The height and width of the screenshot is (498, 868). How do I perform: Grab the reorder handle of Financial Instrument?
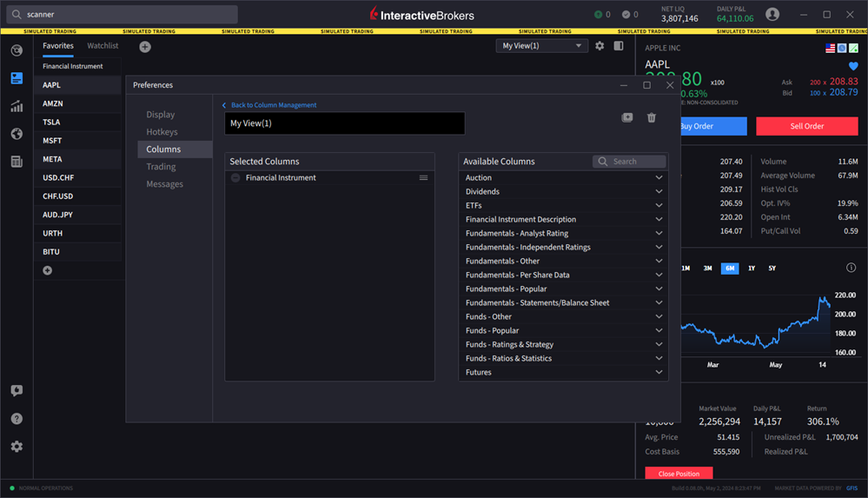[423, 178]
